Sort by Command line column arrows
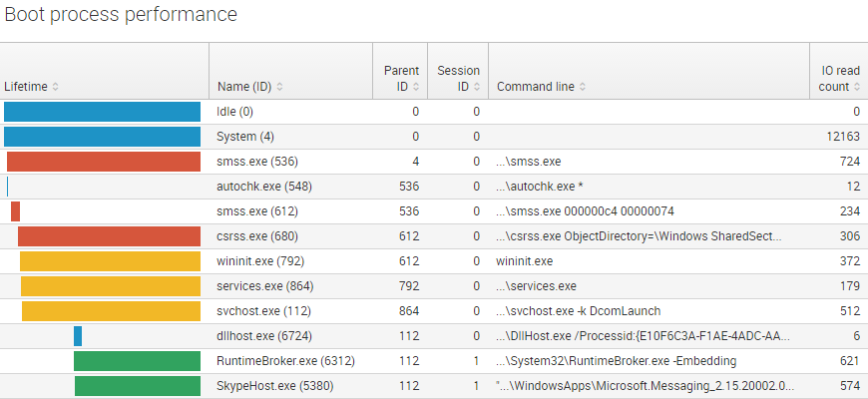Viewport: 868px width, 399px height. tap(582, 87)
